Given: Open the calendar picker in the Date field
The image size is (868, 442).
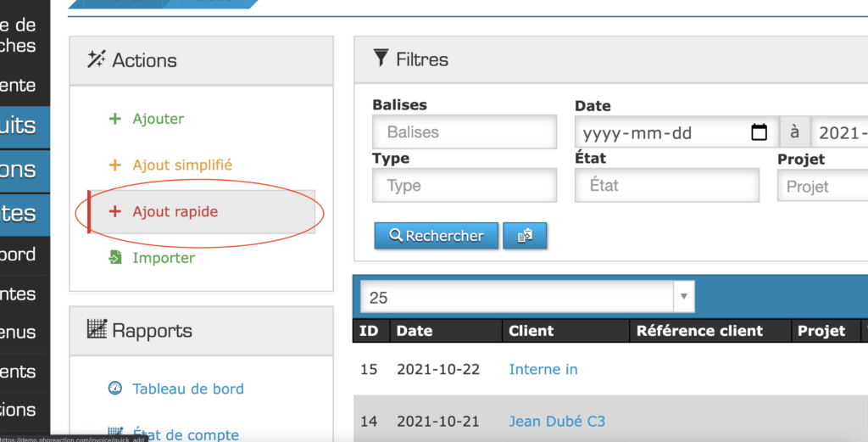Looking at the screenshot, I should coord(759,132).
